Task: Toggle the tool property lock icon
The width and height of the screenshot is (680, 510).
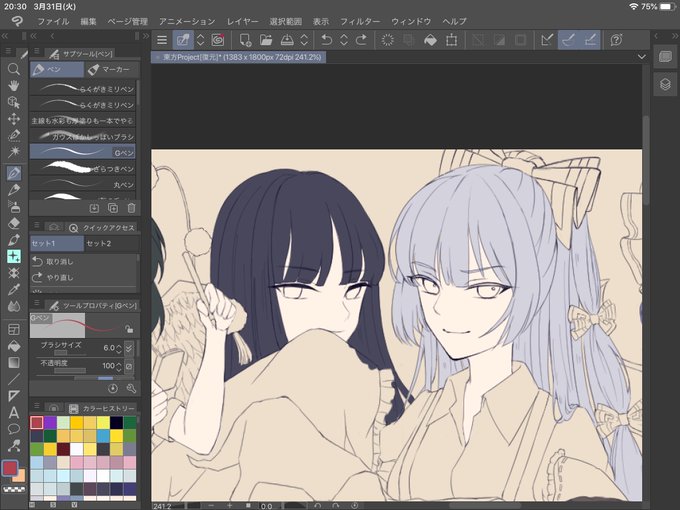Action: [x=129, y=329]
